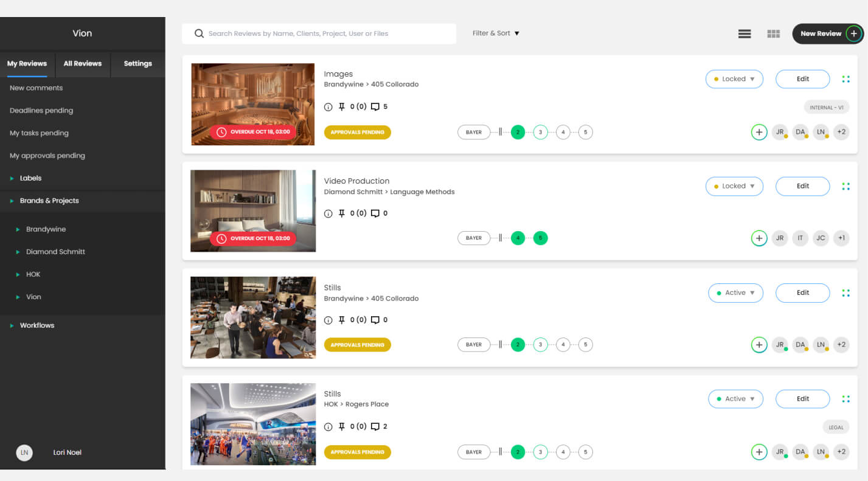Open the Filter & Sort dropdown
Screen dimensions: 868x481
[x=495, y=33]
